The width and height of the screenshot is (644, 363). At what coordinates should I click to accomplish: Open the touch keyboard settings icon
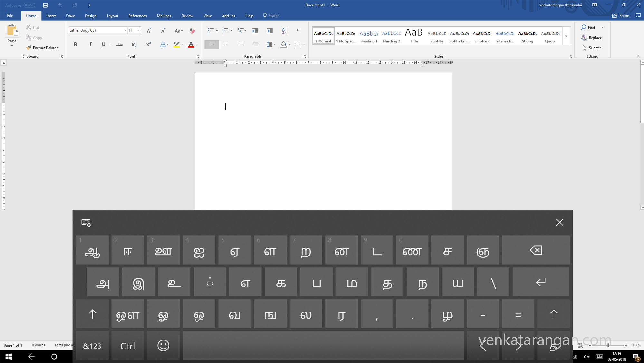86,222
